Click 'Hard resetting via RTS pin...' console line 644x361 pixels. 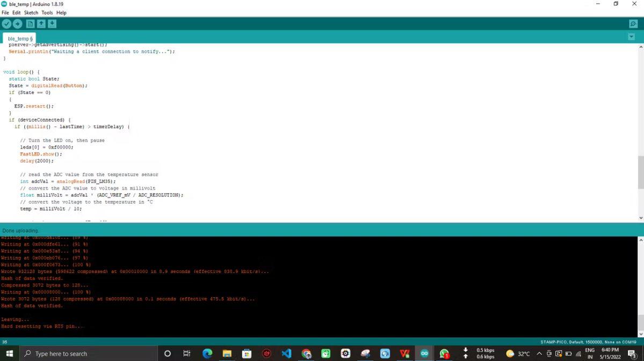coord(42,326)
